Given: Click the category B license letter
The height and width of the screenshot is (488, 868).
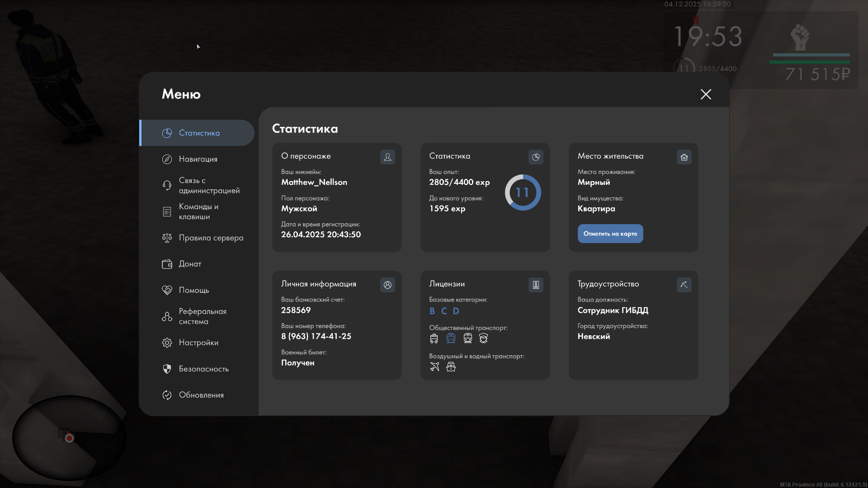Looking at the screenshot, I should pyautogui.click(x=432, y=311).
